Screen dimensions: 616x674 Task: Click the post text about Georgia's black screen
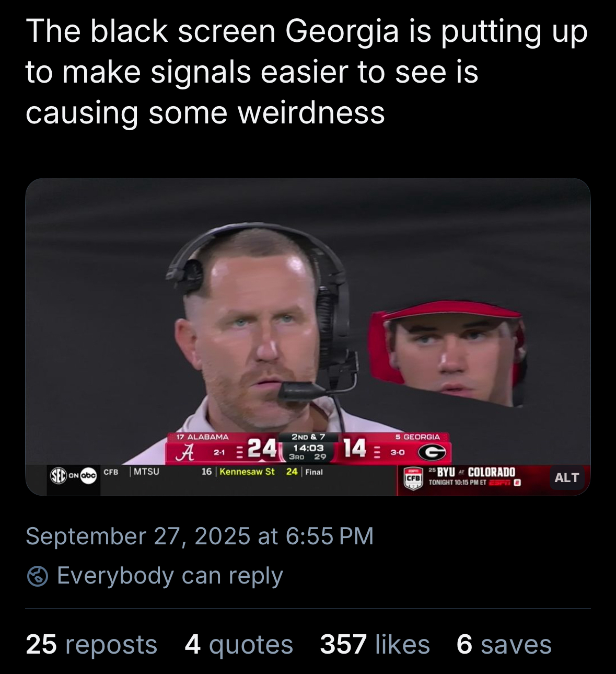pyautogui.click(x=306, y=72)
